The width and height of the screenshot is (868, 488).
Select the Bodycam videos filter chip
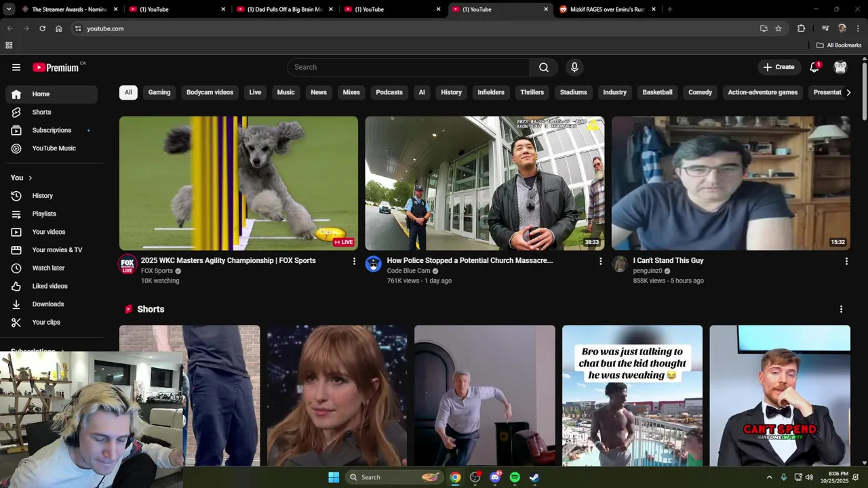pos(210,92)
